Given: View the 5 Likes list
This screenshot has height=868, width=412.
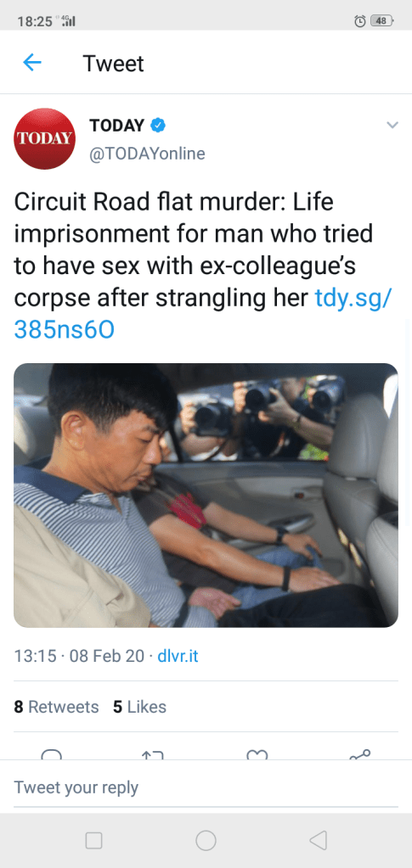Looking at the screenshot, I should [139, 707].
